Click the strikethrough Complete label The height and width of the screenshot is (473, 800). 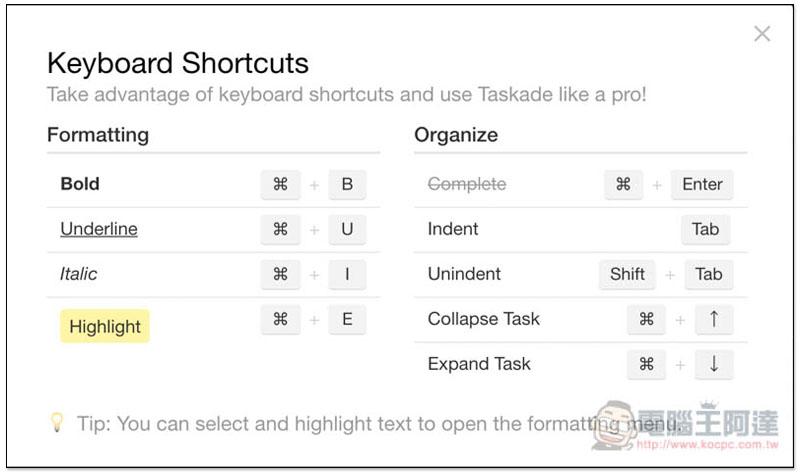point(467,184)
